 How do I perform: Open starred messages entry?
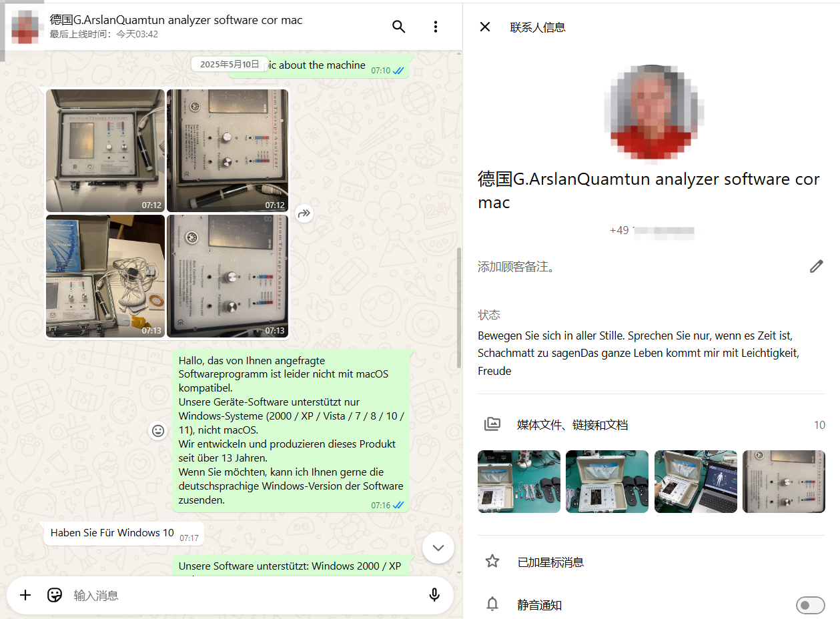pos(550,562)
